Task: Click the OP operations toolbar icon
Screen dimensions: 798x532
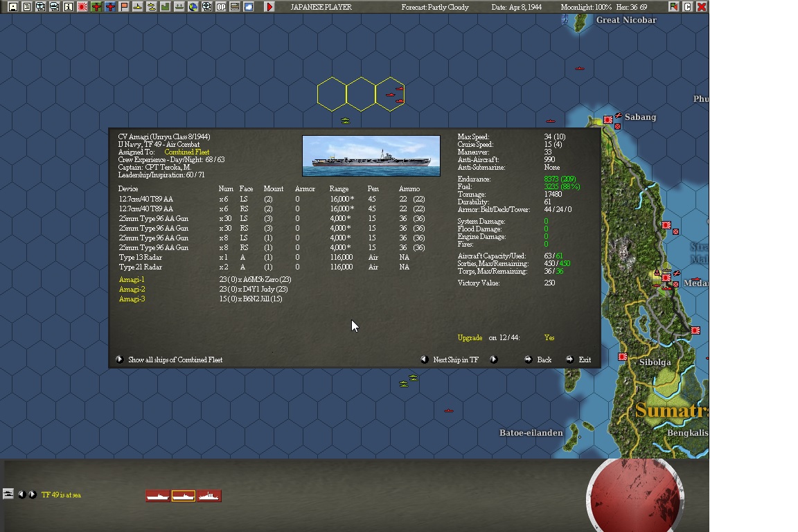Action: click(221, 7)
